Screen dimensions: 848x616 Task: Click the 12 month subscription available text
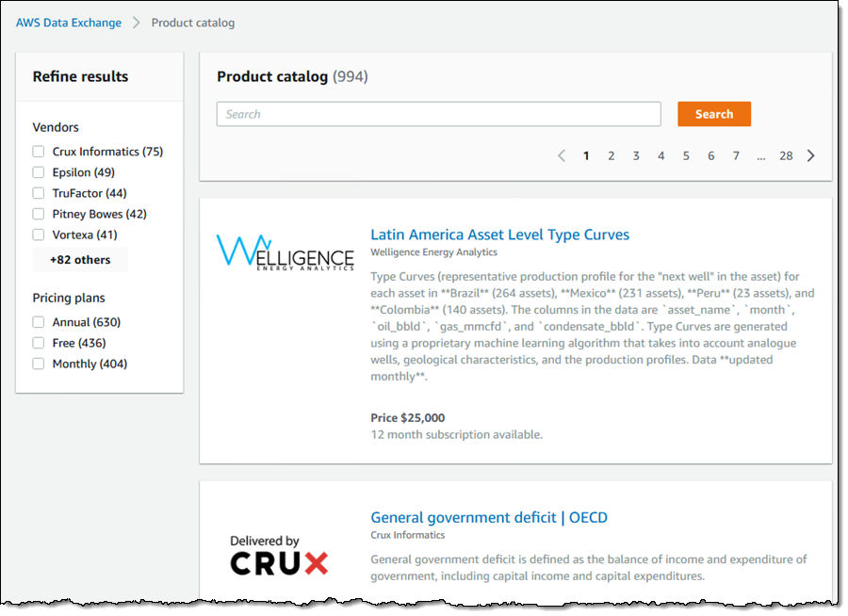pos(456,435)
